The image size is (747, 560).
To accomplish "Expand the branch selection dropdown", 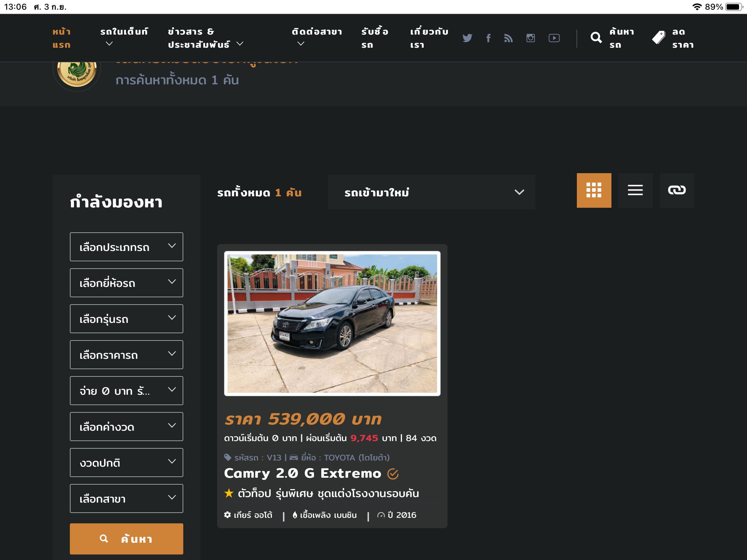I will pyautogui.click(x=126, y=498).
